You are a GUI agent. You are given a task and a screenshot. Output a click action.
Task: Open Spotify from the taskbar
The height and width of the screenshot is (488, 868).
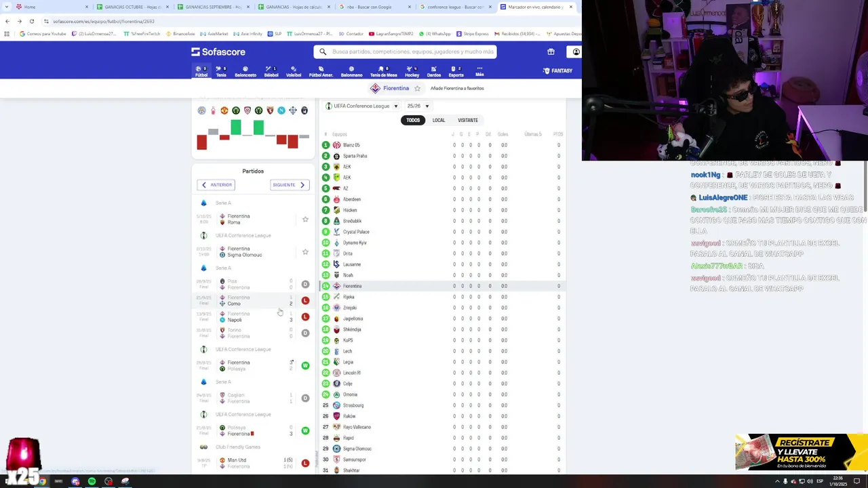(92, 481)
